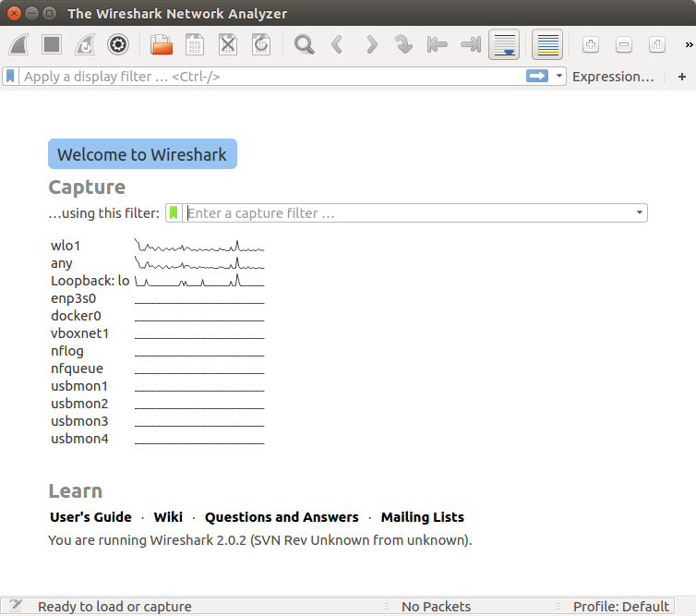
Task: Reset text to normal size
Action: (x=657, y=44)
